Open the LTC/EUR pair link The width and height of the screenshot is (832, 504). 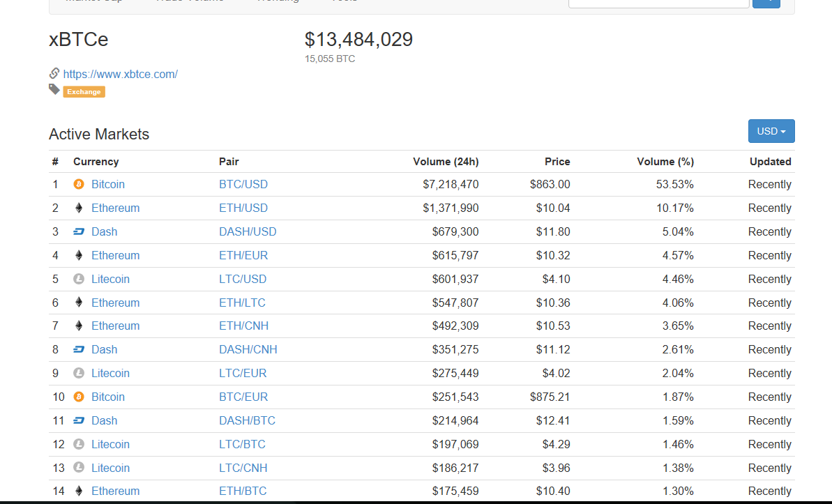(x=243, y=373)
